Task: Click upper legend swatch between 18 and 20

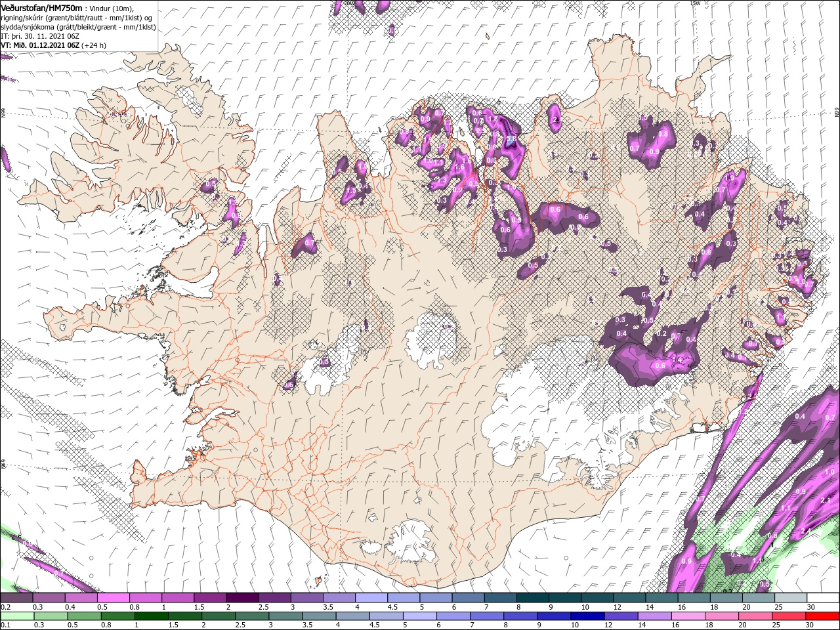Action: pos(726,598)
